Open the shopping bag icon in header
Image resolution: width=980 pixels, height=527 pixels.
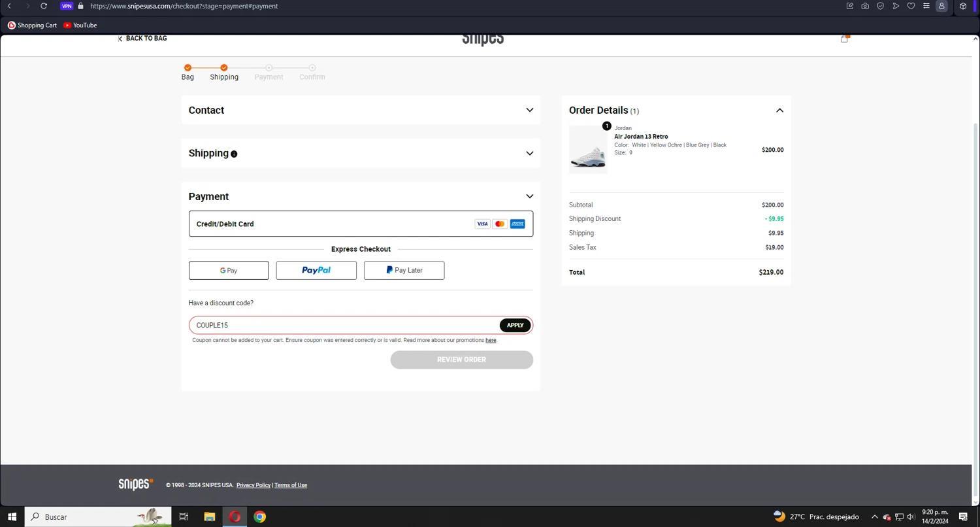[x=844, y=39]
